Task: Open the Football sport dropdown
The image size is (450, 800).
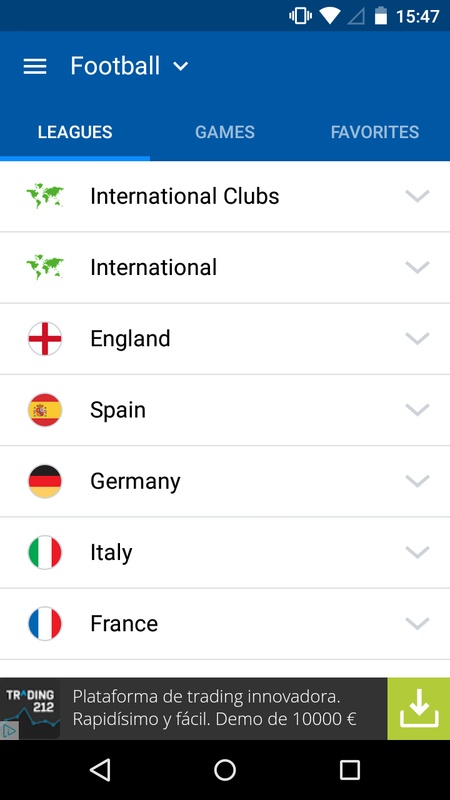Action: 130,66
